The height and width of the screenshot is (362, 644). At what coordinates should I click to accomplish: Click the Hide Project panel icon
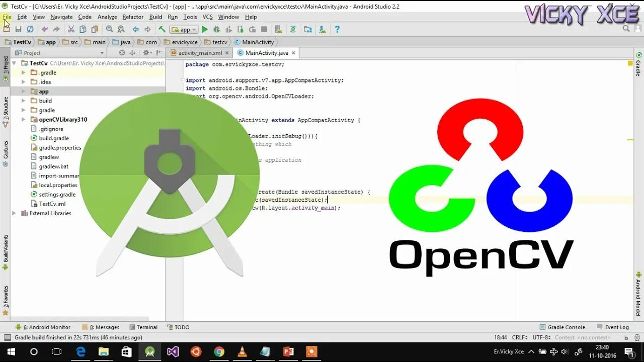coord(159,53)
